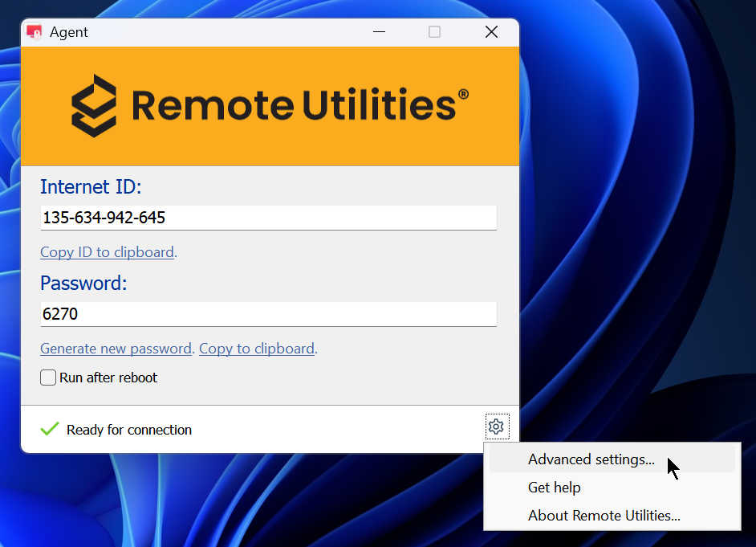This screenshot has height=547, width=756.
Task: Click the Agent app icon in title bar
Action: tap(34, 32)
